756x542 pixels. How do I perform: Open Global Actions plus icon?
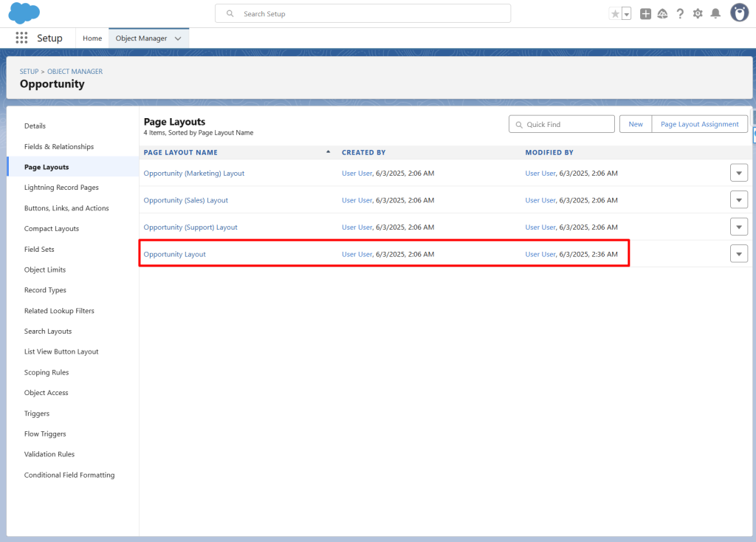pyautogui.click(x=645, y=14)
